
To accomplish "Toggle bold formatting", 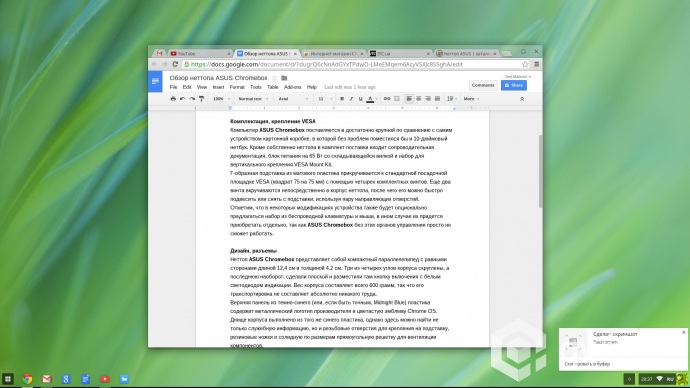I will pyautogui.click(x=342, y=99).
